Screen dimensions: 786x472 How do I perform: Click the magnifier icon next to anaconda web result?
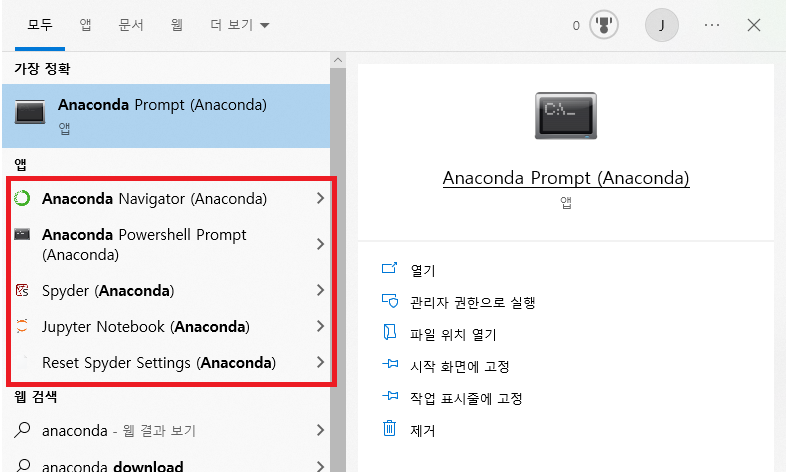pos(22,430)
